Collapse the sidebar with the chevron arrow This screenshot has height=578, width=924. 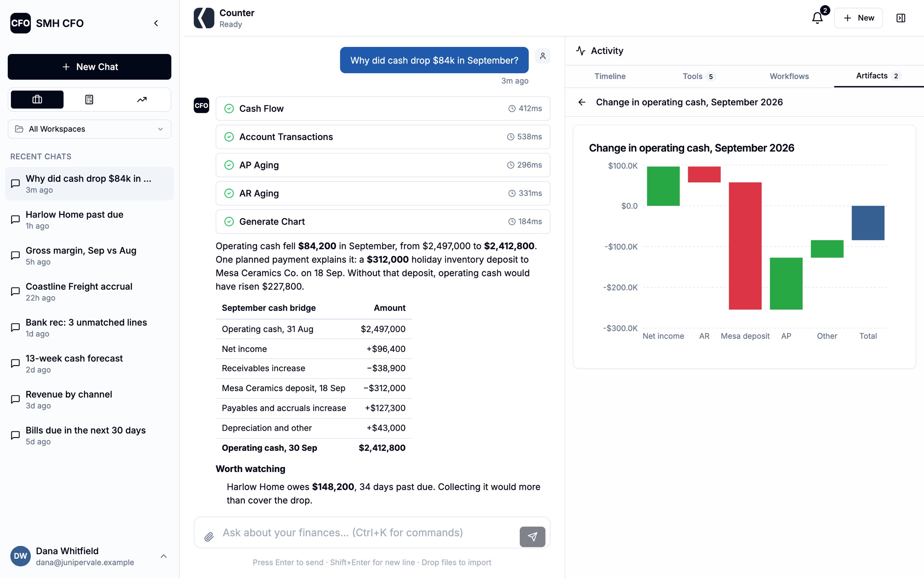pyautogui.click(x=156, y=23)
